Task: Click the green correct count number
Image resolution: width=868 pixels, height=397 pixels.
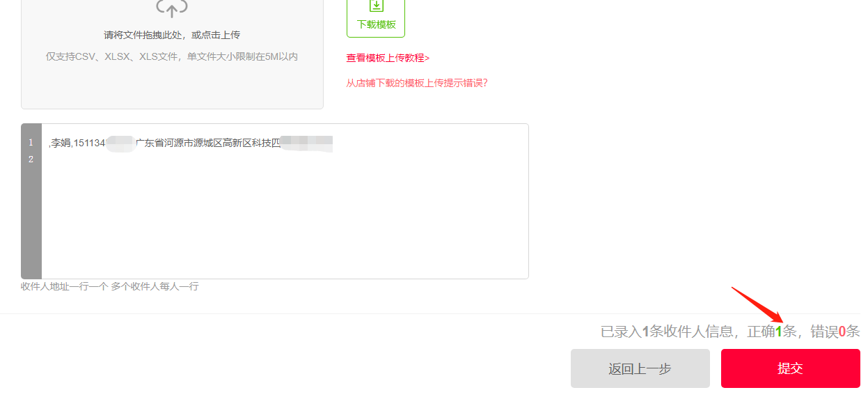Action: coord(779,332)
